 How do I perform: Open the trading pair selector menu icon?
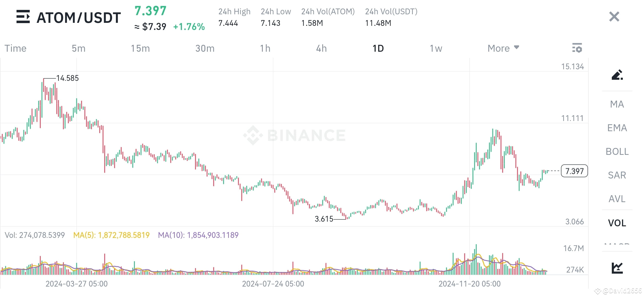[23, 17]
